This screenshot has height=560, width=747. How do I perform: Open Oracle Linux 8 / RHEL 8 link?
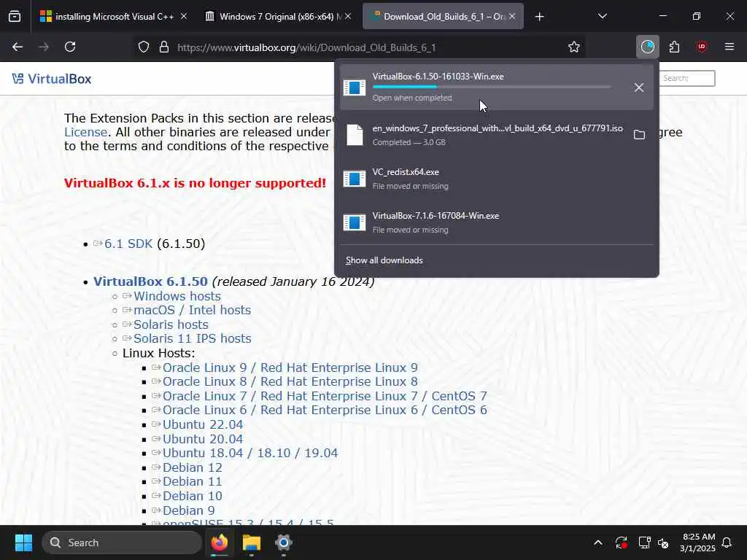(x=290, y=382)
